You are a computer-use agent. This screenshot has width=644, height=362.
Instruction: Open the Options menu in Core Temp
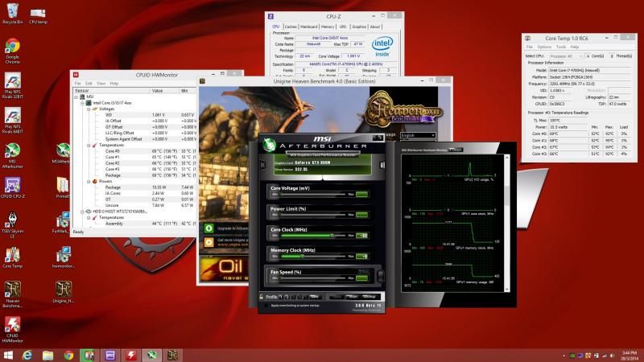(x=544, y=47)
